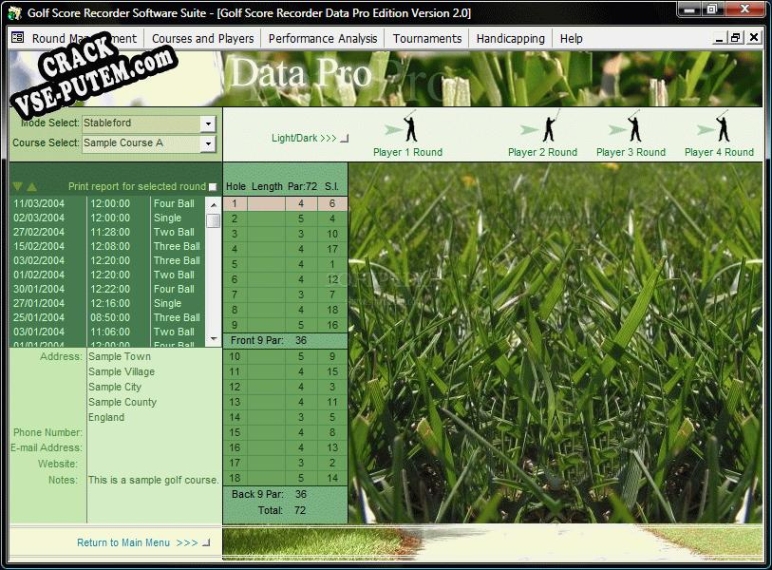Open the Player 2 Round golfer icon
This screenshot has height=570, width=772.
[x=550, y=126]
